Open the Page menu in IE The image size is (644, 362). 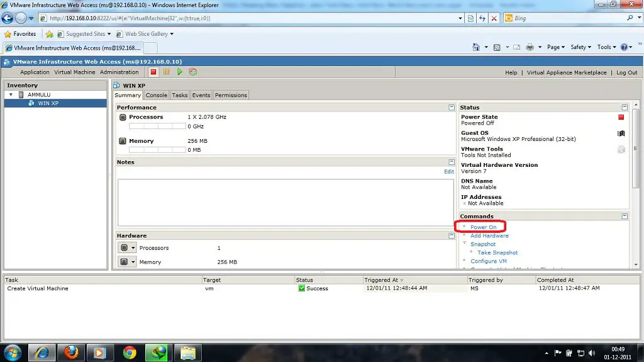point(556,47)
